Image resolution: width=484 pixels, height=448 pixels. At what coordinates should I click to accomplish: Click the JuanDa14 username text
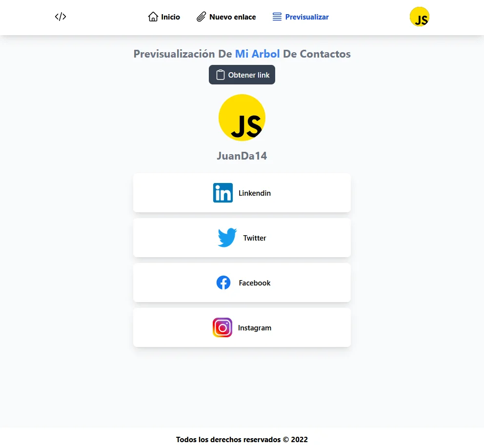pos(242,156)
